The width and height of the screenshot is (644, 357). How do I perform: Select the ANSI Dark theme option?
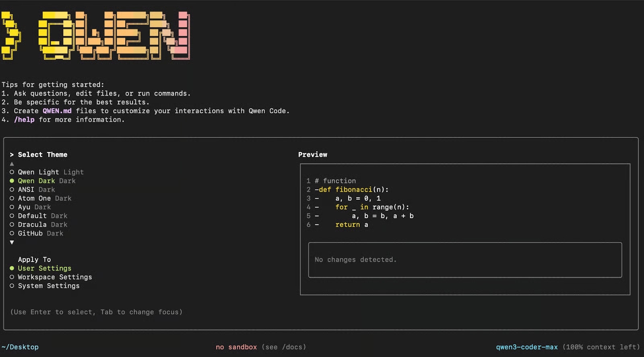(36, 189)
